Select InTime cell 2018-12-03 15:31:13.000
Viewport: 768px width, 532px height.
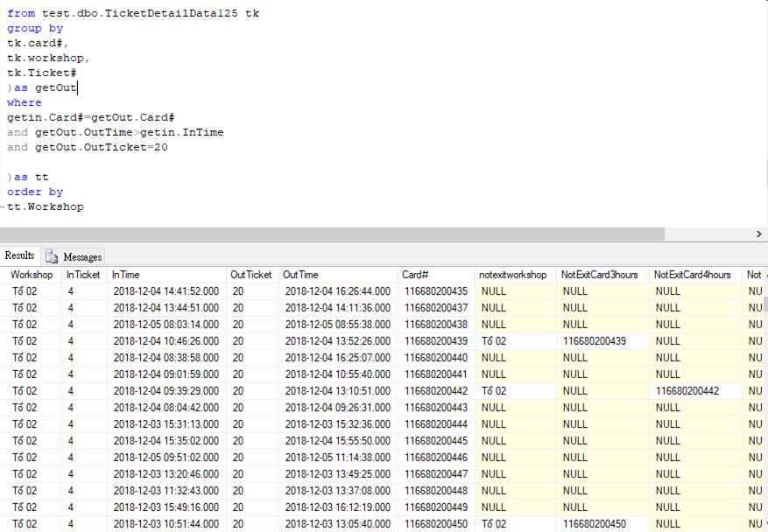pyautogui.click(x=166, y=424)
